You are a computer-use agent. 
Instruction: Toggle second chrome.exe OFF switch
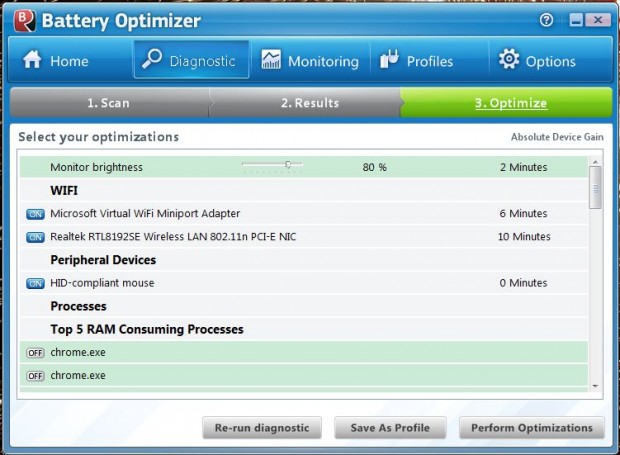click(x=35, y=376)
